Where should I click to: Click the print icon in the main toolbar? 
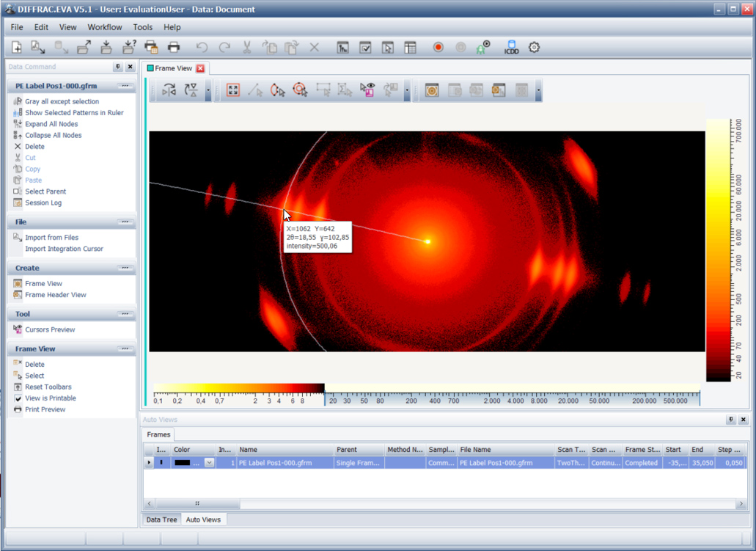coord(174,48)
